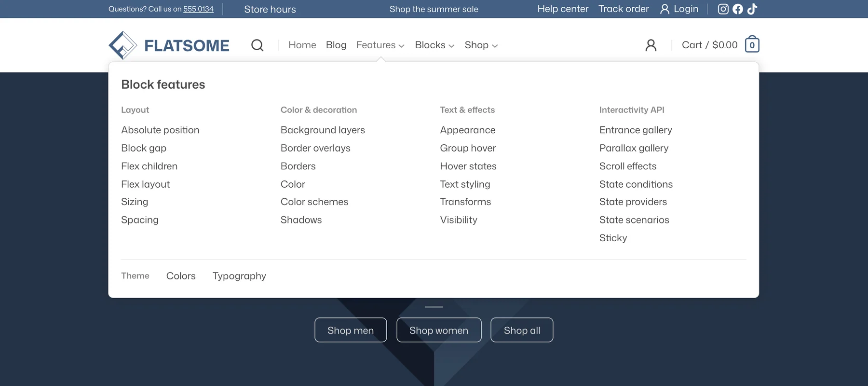Select Text styling link

pos(465,184)
